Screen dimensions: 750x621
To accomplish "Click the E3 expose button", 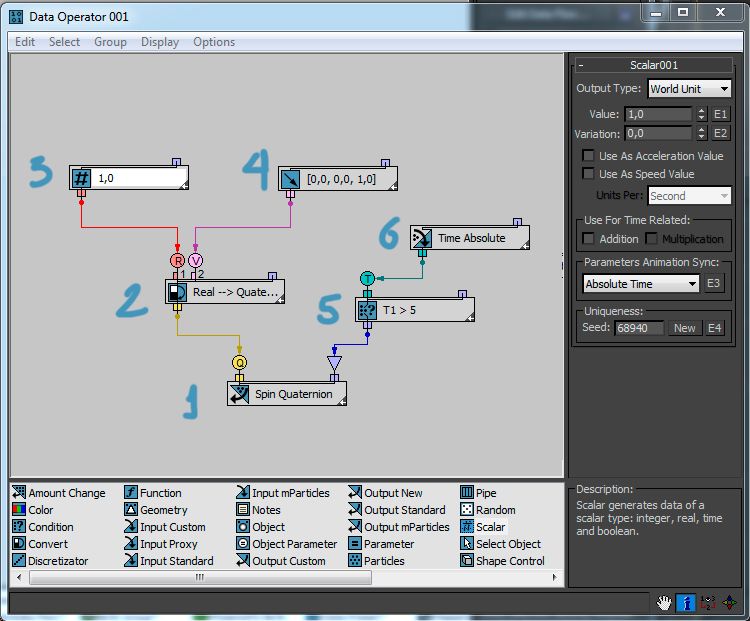I will [x=713, y=283].
